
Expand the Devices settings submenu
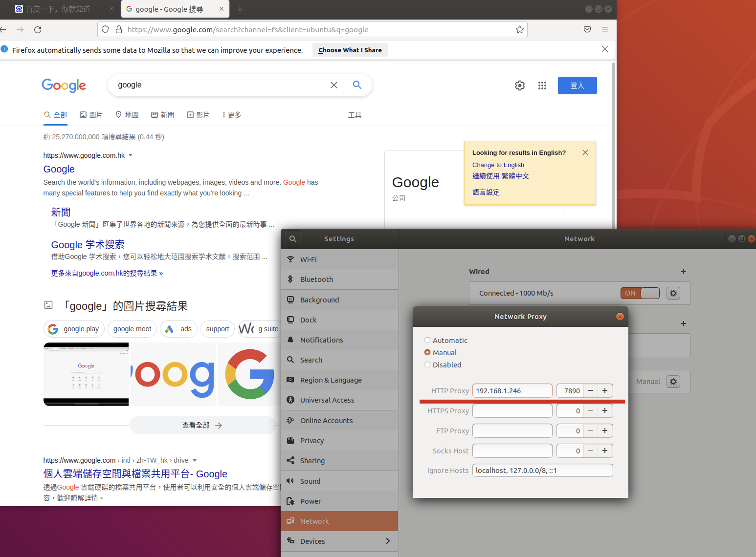pyautogui.click(x=387, y=541)
